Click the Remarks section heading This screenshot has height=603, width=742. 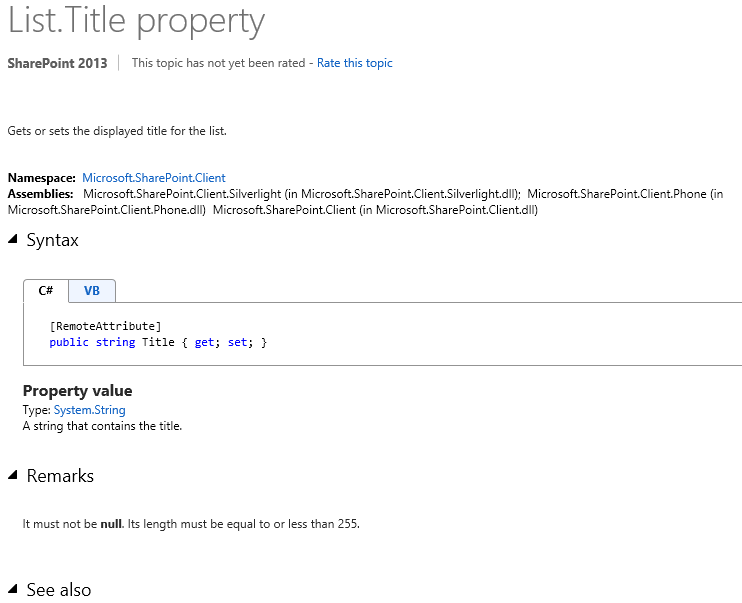pyautogui.click(x=60, y=476)
